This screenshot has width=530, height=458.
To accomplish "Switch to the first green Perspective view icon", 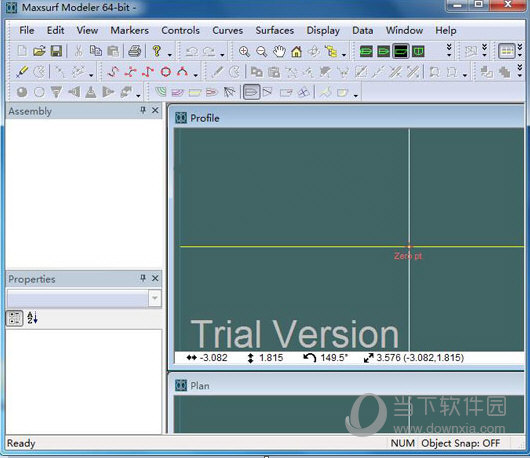I will click(366, 52).
